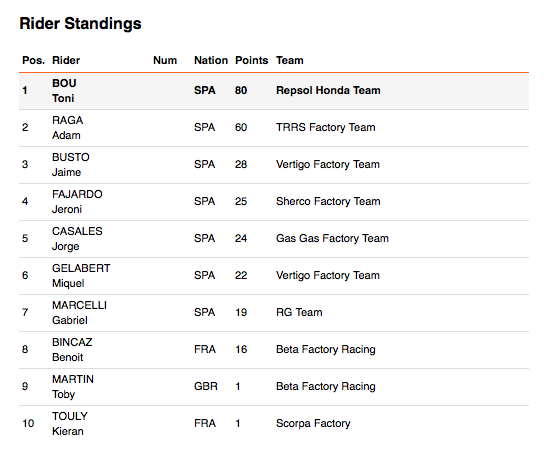The height and width of the screenshot is (462, 544).
Task: Choose GELABERT Miquel in standings
Action: tap(81, 276)
